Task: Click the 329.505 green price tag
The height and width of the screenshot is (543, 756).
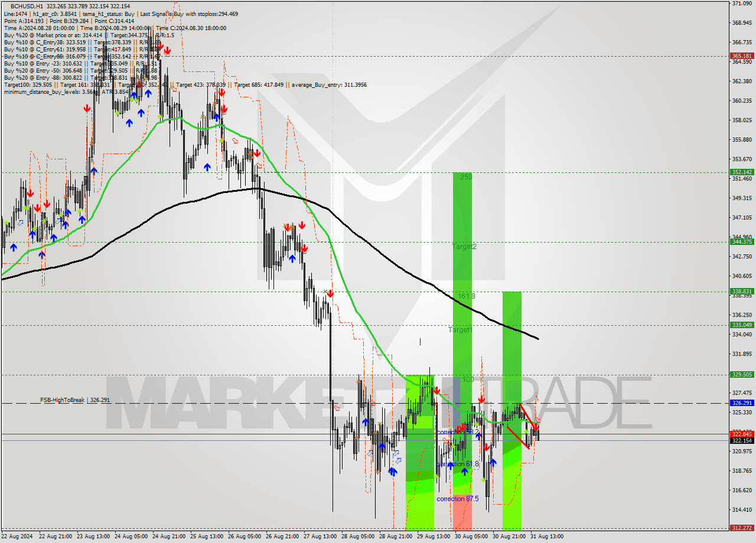Action: [741, 374]
